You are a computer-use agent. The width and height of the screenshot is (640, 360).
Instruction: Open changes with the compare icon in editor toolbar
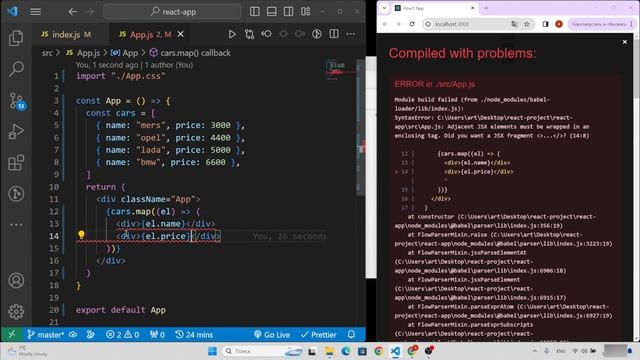click(x=249, y=34)
